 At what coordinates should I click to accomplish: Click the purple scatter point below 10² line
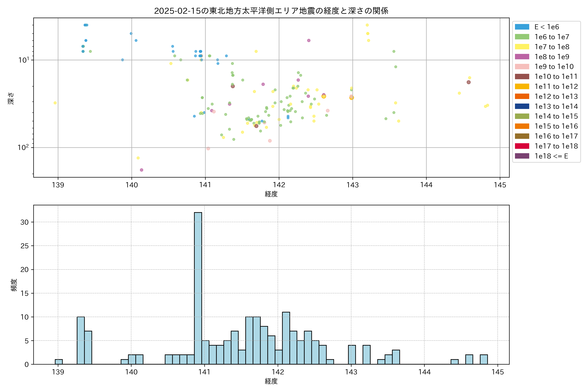[x=141, y=170]
